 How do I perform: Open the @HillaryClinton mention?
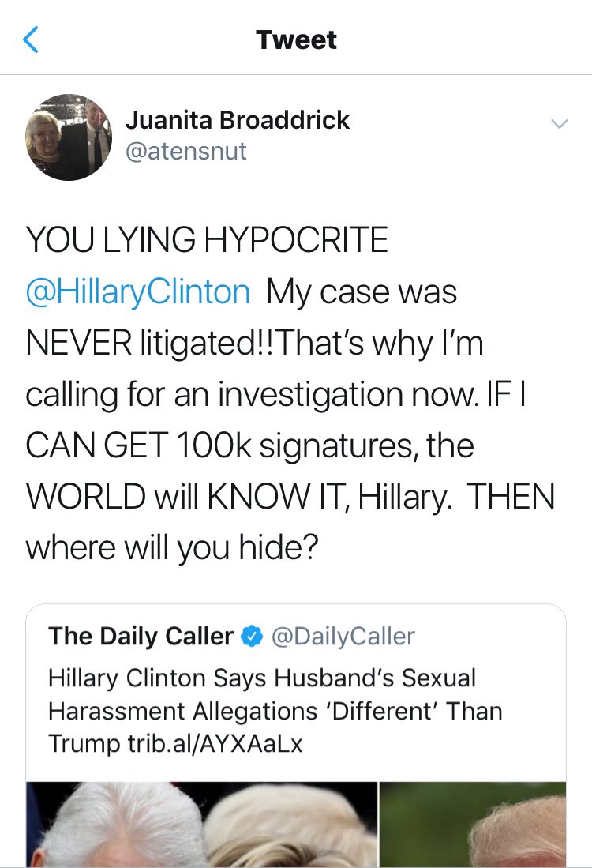[x=138, y=292]
